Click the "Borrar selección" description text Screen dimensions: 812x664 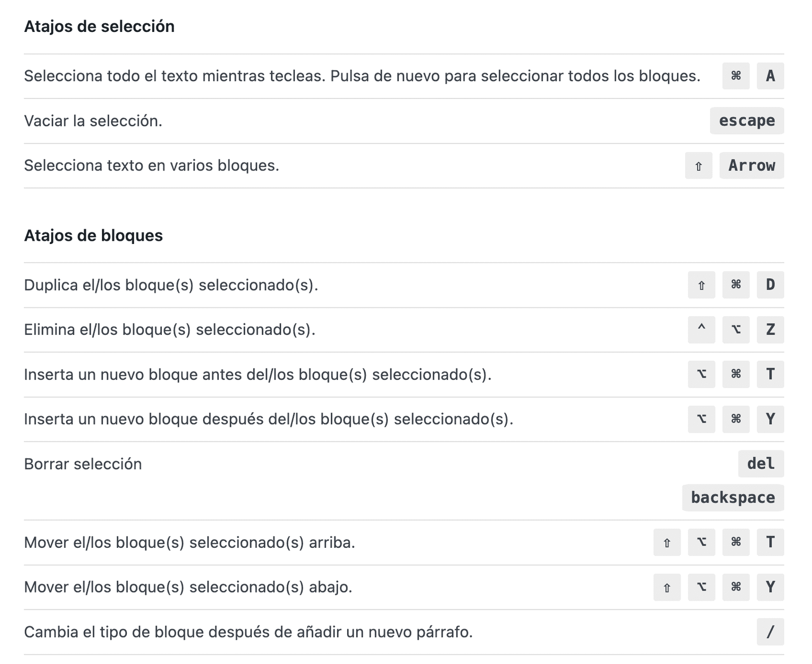click(x=83, y=464)
